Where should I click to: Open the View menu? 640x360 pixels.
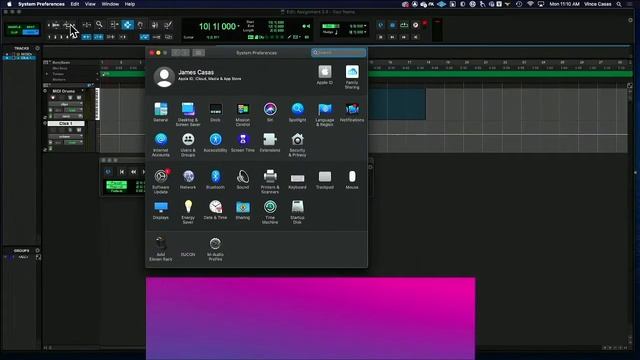click(90, 4)
